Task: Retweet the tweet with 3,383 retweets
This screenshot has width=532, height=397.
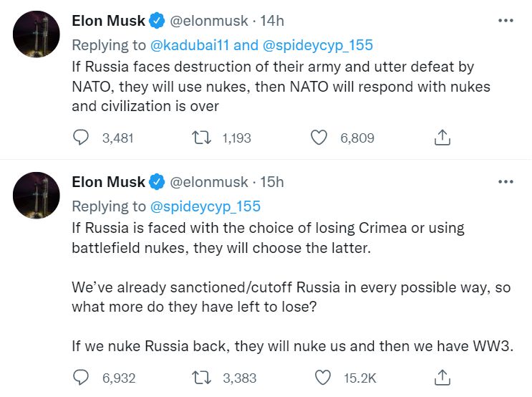Action: [199, 377]
